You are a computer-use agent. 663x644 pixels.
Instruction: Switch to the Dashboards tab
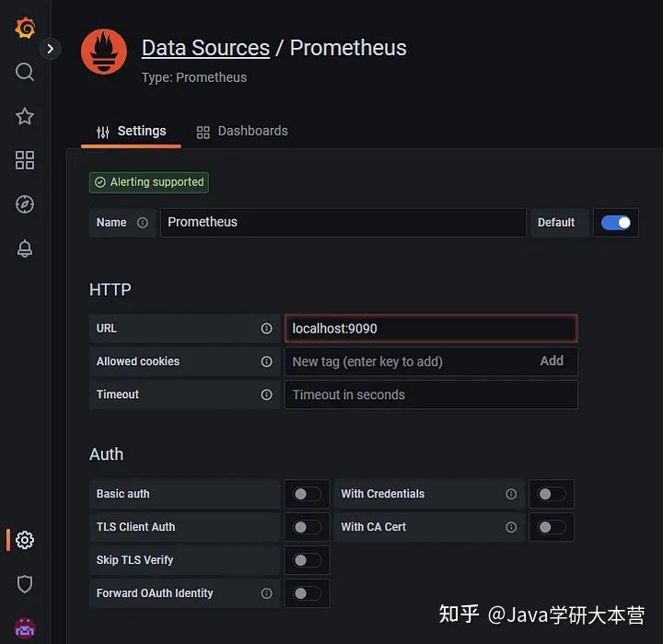point(242,132)
